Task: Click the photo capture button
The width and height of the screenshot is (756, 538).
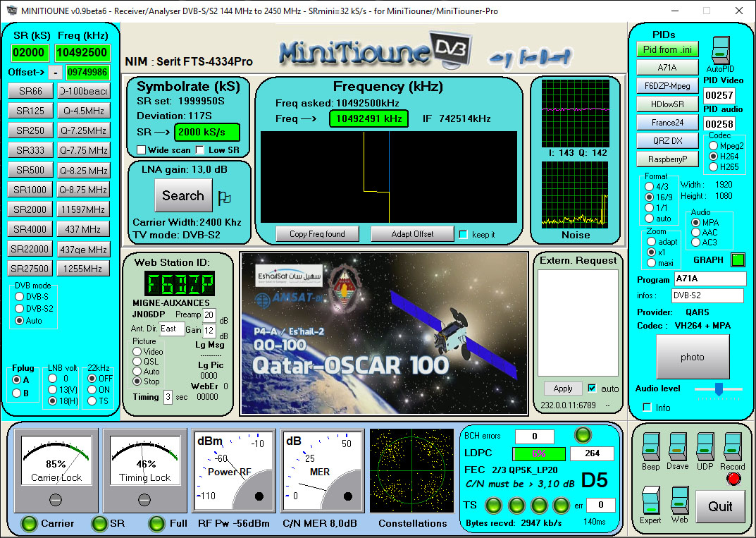Action: pyautogui.click(x=693, y=357)
